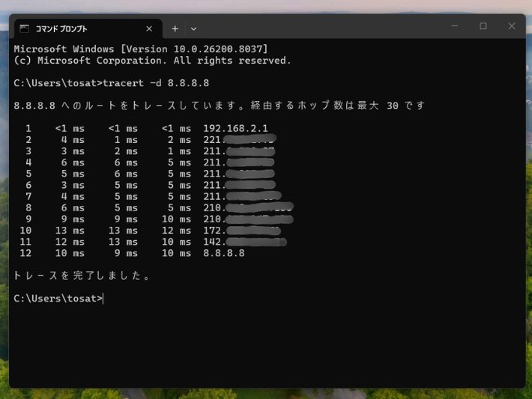Screen dimensions: 532x399
Task: Click the tracert -d 8.8.8.8 command text
Action: coord(157,82)
